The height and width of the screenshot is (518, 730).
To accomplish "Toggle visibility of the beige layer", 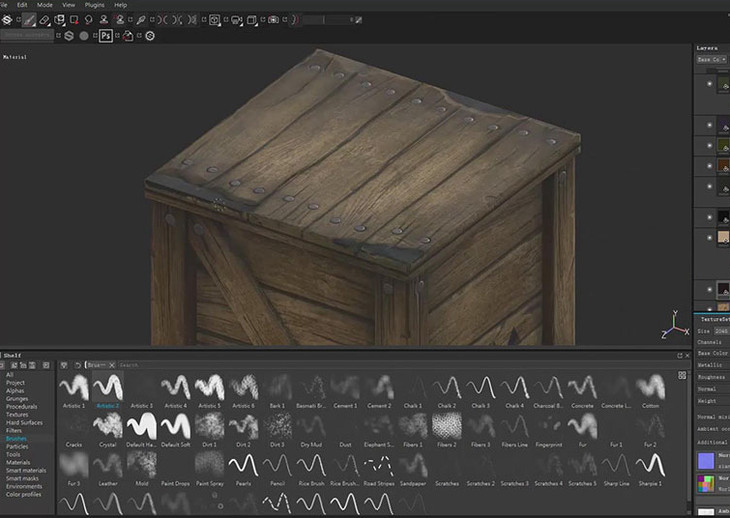I will tap(710, 237).
